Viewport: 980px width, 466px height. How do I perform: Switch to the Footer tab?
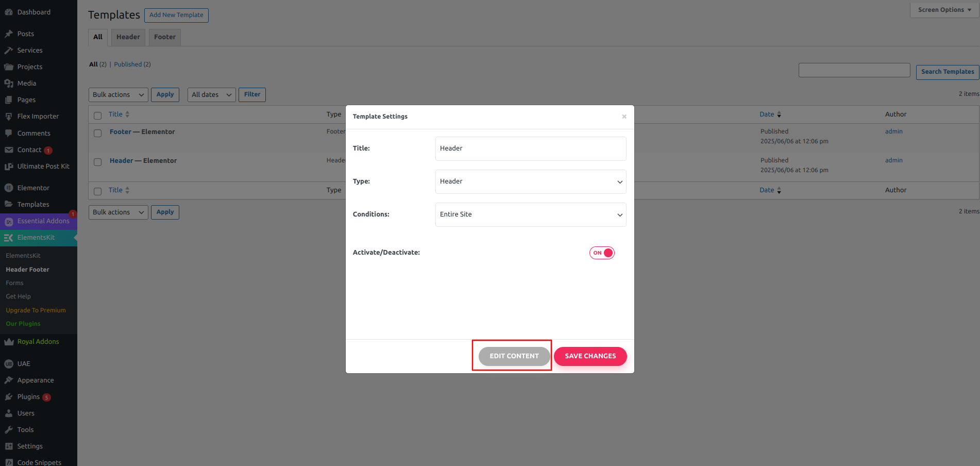point(164,37)
